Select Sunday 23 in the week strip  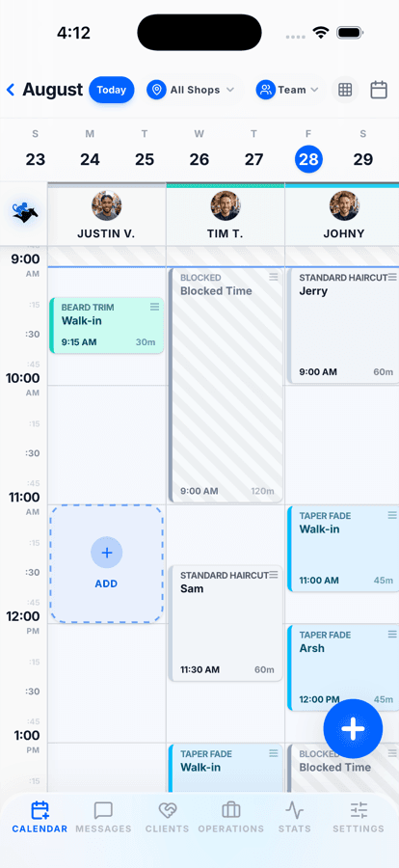tap(36, 150)
